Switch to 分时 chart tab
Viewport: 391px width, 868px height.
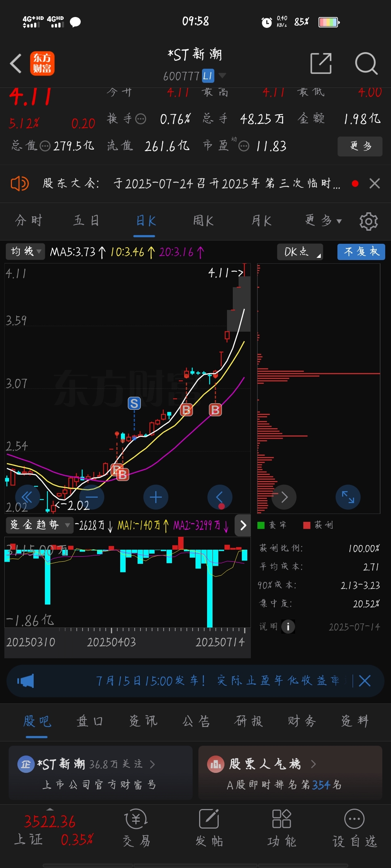pyautogui.click(x=29, y=221)
